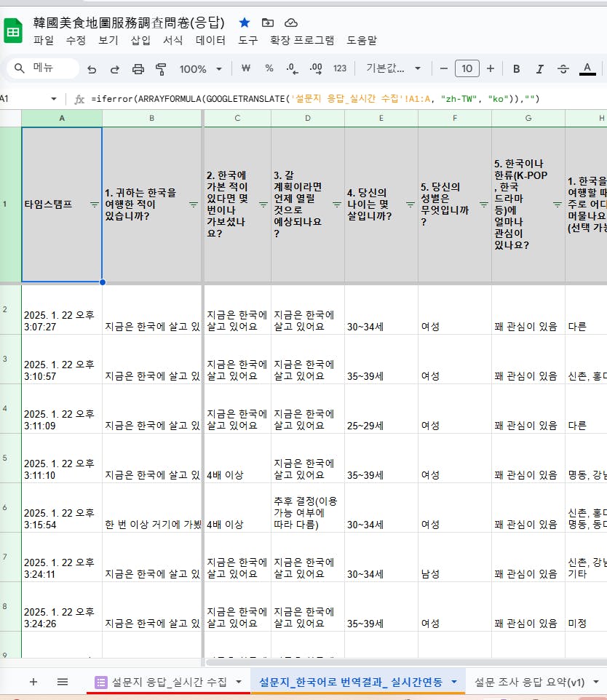Image resolution: width=607 pixels, height=700 pixels.
Task: Increase decimal places
Action: coord(316,68)
